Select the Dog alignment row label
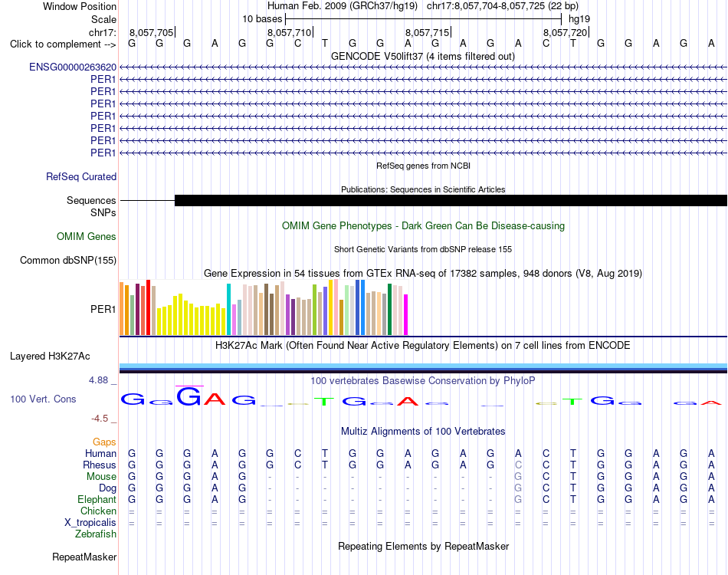Screen dimensions: 728x575 pyautogui.click(x=107, y=488)
